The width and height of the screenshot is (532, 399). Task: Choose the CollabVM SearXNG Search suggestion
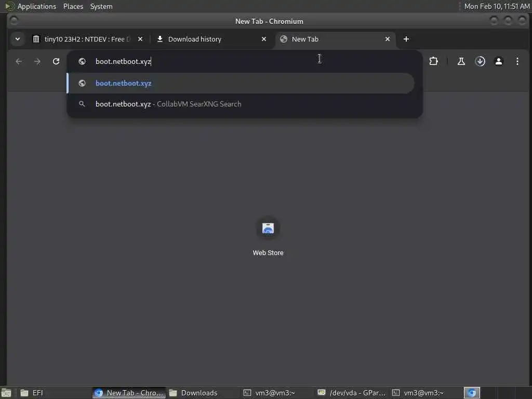pos(241,104)
